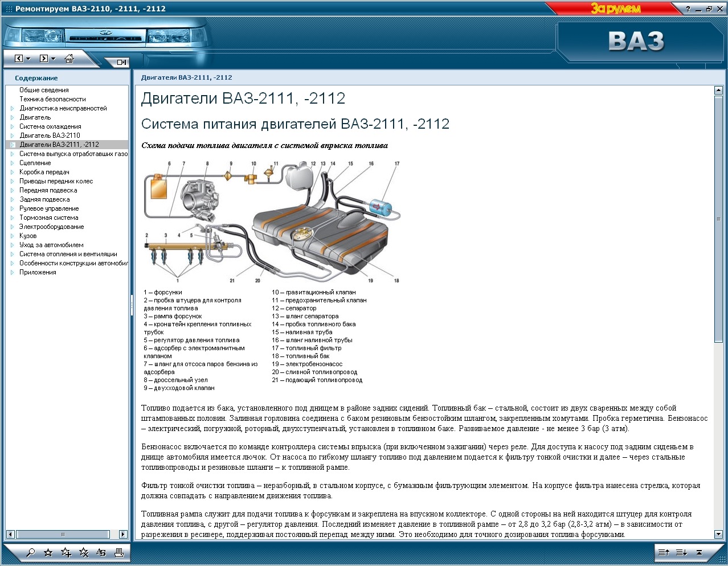Viewport: 728px width, 566px height.
Task: Click large title Двигатели ВАЗ-2111, -2112
Action: coord(243,99)
